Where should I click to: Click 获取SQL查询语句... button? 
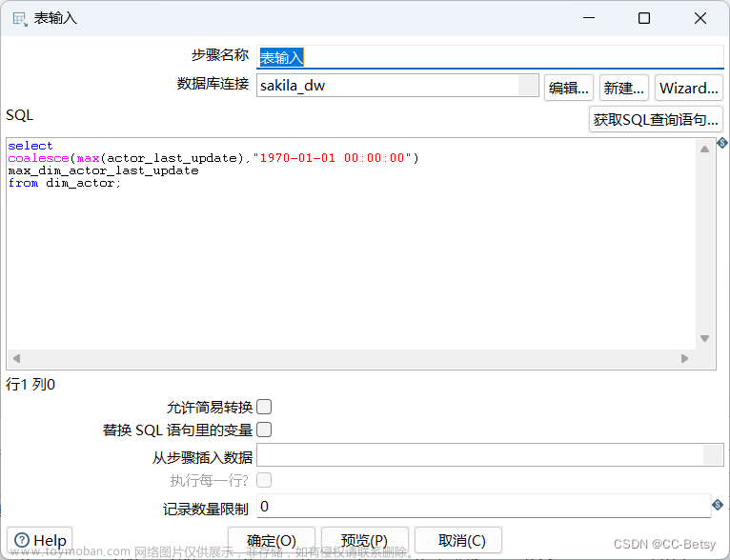pos(656,120)
